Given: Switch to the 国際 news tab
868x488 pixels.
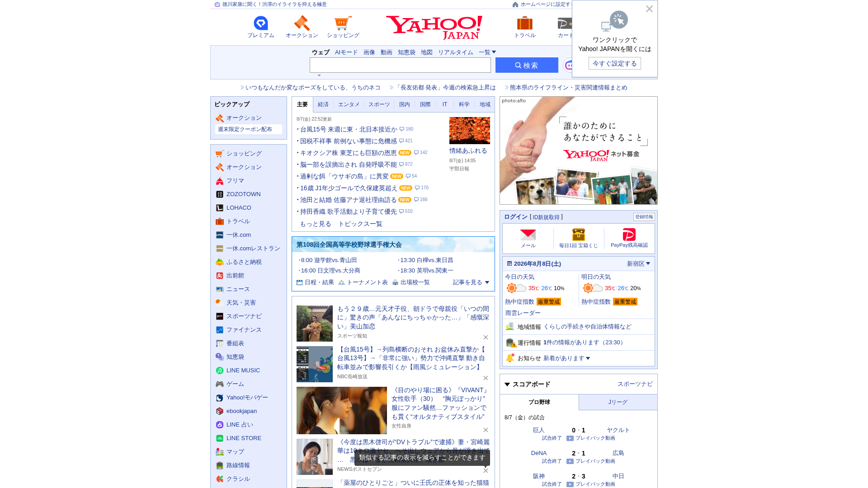Looking at the screenshot, I should tap(425, 104).
